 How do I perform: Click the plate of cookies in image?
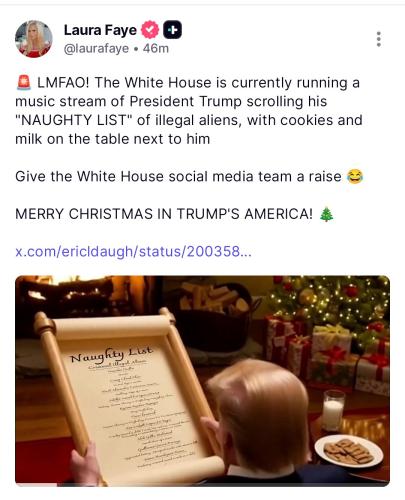[349, 451]
